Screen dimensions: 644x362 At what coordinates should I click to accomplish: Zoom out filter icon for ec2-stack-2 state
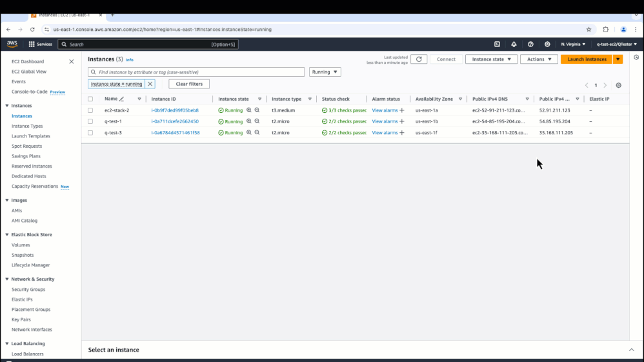(257, 110)
